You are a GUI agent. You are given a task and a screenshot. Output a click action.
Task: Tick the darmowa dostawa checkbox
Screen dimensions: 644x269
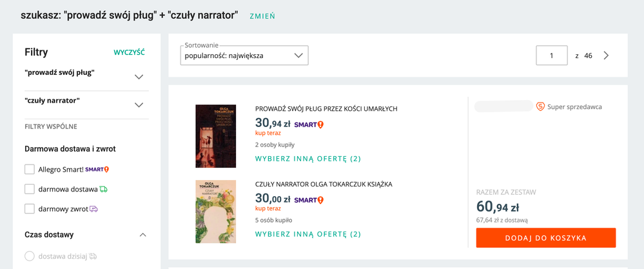[x=30, y=189]
